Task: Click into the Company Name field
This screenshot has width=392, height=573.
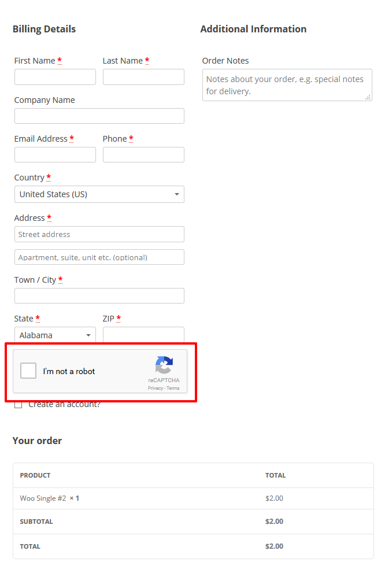Action: [x=99, y=116]
